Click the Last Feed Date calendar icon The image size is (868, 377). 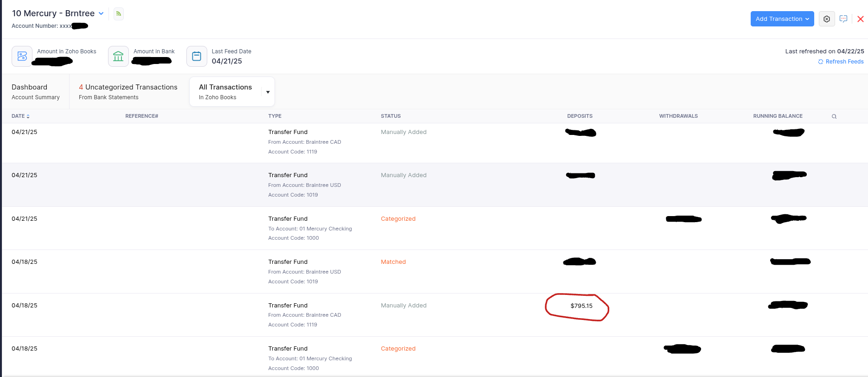pyautogui.click(x=197, y=56)
